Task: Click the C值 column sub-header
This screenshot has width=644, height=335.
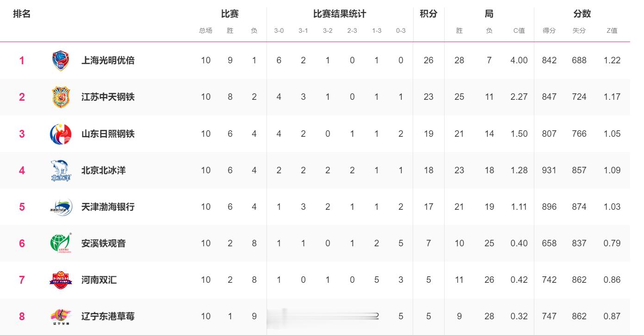Action: point(519,30)
